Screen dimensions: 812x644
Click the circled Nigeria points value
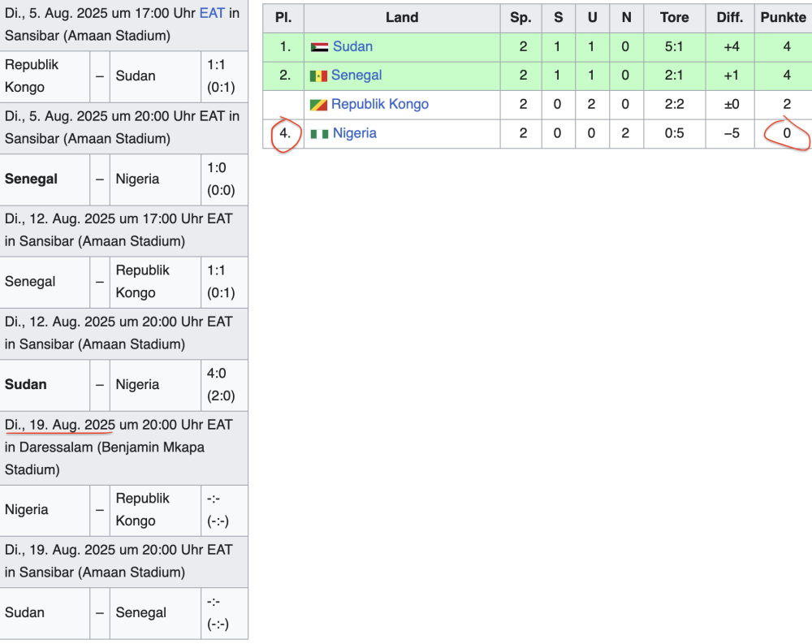coord(786,133)
